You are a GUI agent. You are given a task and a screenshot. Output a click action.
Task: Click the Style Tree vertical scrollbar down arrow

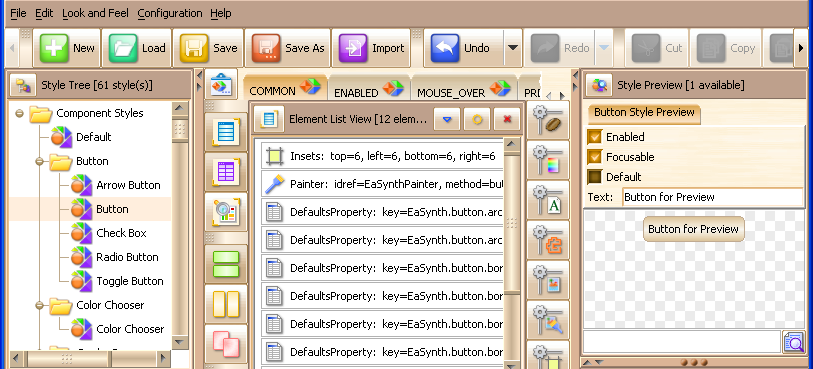pyautogui.click(x=180, y=342)
